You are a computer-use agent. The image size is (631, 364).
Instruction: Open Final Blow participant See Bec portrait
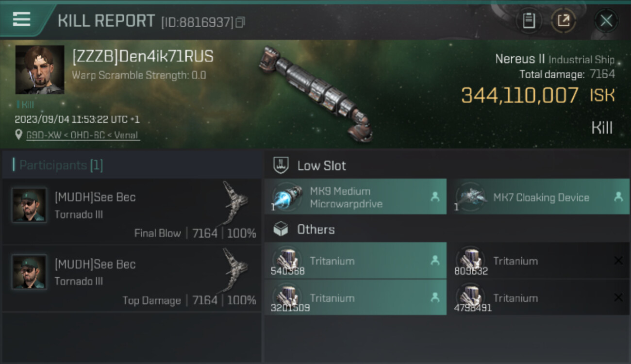[x=29, y=205]
